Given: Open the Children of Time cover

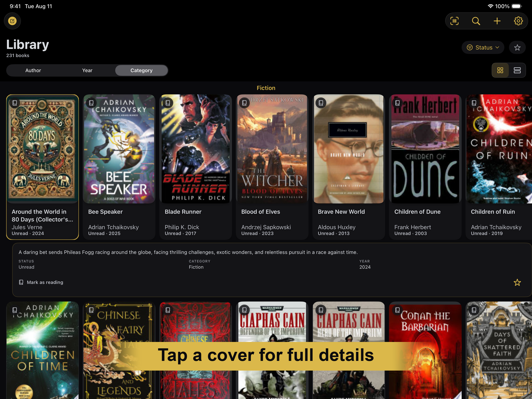Looking at the screenshot, I should [42, 350].
